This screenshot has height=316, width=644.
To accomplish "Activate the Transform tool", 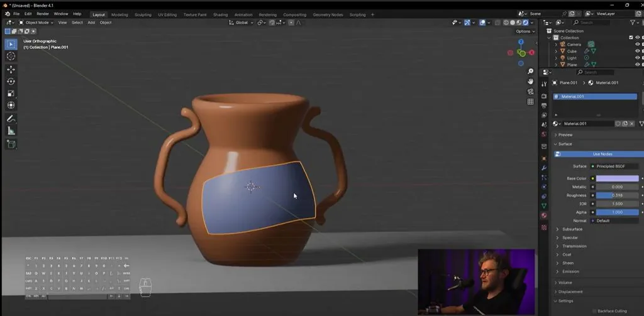I will click(11, 105).
